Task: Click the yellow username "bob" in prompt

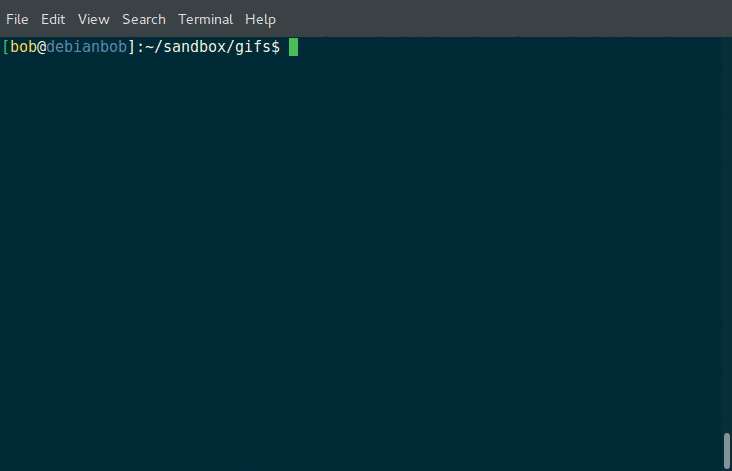Action: 23,47
